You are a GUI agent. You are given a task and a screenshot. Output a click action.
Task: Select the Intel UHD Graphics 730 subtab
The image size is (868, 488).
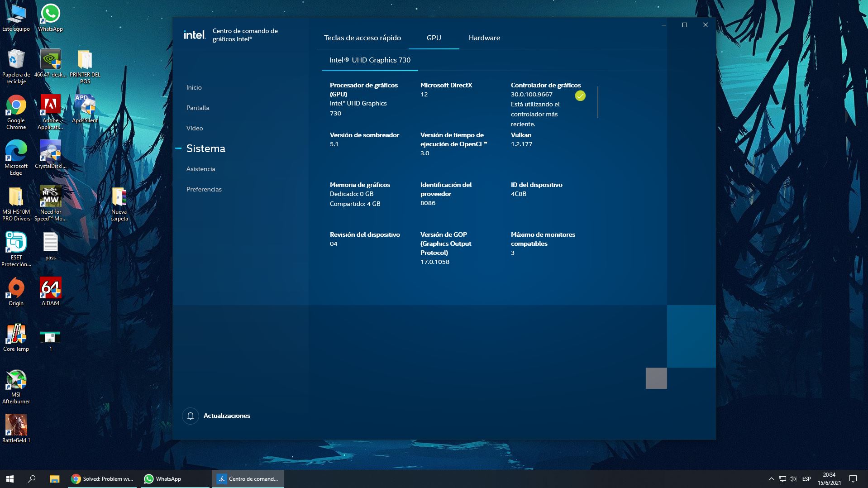(x=369, y=60)
